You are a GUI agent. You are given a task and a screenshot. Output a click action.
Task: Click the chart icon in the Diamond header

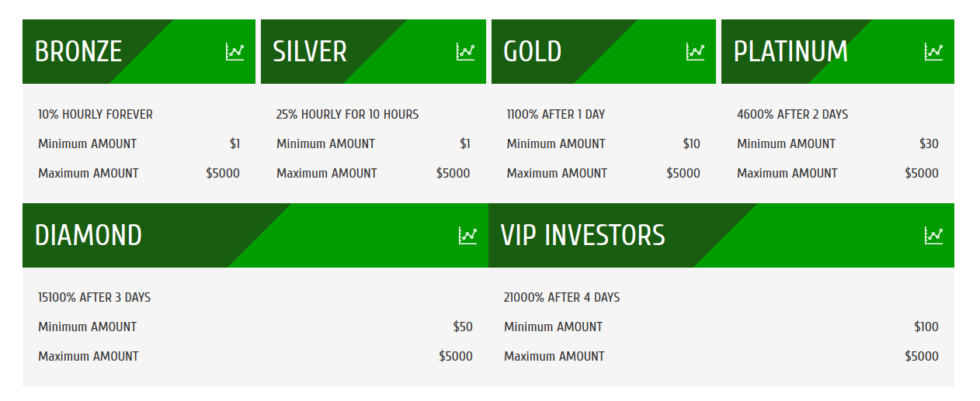(x=467, y=235)
